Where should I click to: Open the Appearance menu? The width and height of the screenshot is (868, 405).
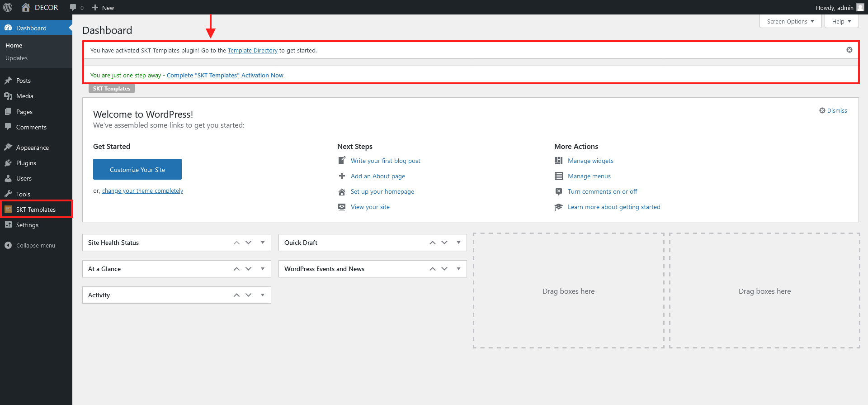tap(32, 148)
